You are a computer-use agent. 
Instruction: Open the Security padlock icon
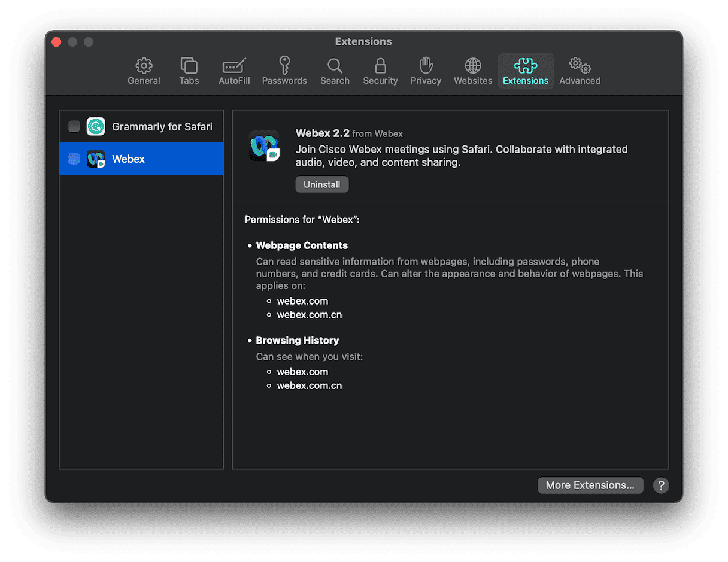coord(380,65)
